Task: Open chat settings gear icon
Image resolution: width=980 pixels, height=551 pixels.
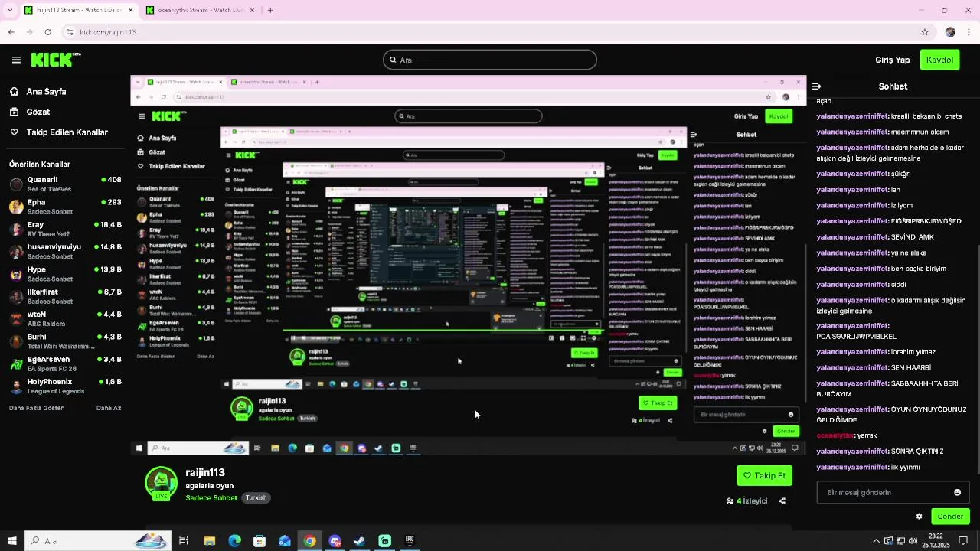Action: 919,517
